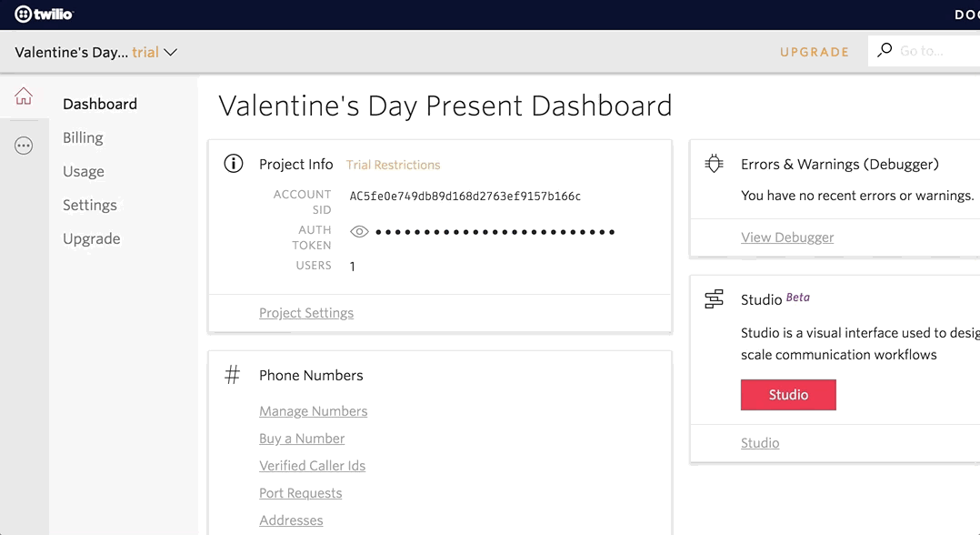Image resolution: width=980 pixels, height=535 pixels.
Task: Click the Valentine's Day Present Dashboard heading
Action: (445, 106)
